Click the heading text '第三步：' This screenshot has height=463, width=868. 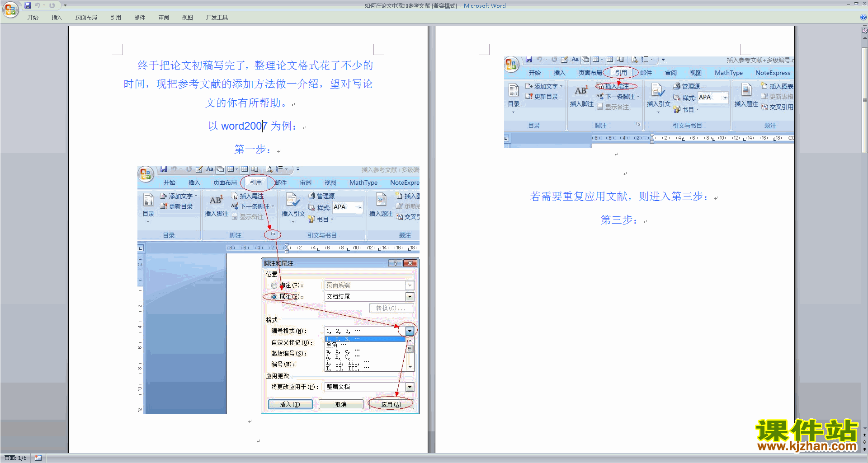tap(619, 220)
